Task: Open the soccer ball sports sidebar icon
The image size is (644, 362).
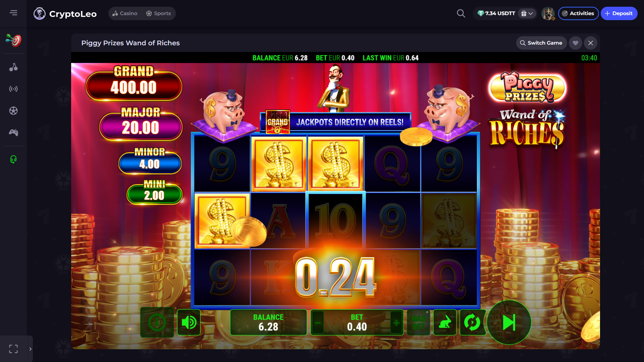Action: point(13,111)
